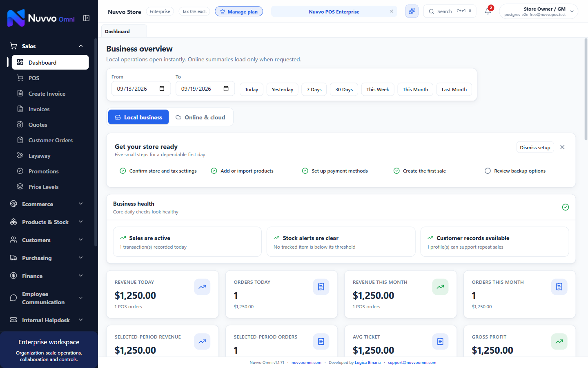Screen dimensions: 588x368
Task: Open Create Invoice in sidebar
Action: point(50,94)
